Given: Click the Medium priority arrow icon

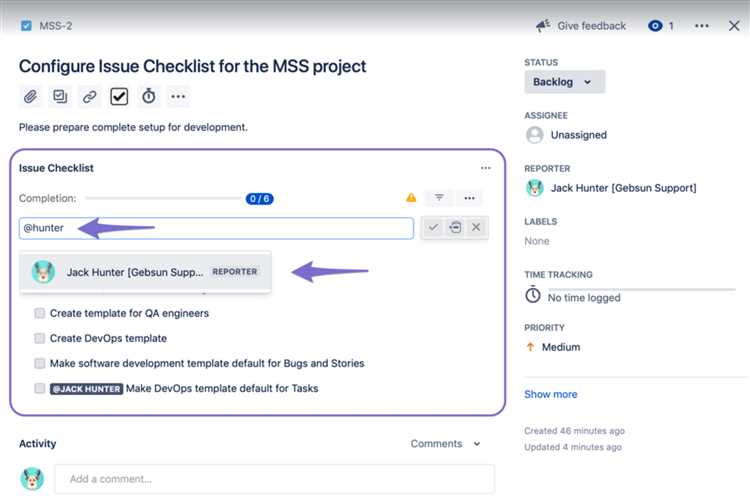Looking at the screenshot, I should coord(530,347).
